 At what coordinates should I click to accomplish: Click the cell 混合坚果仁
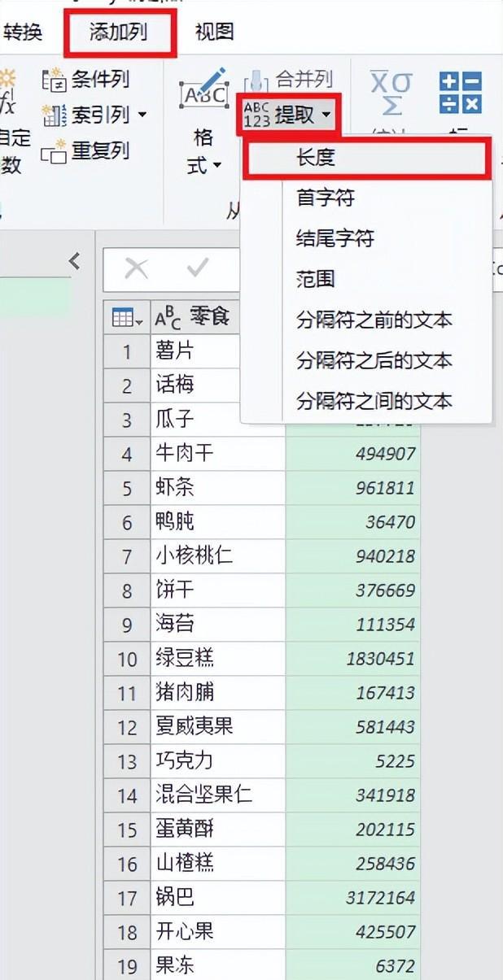click(217, 795)
